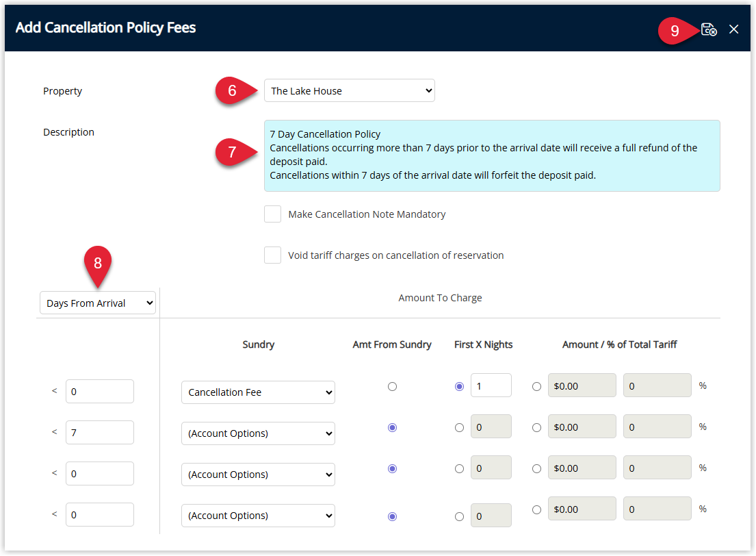The width and height of the screenshot is (756, 556).
Task: Click the percent field in 7 days row
Action: [657, 426]
